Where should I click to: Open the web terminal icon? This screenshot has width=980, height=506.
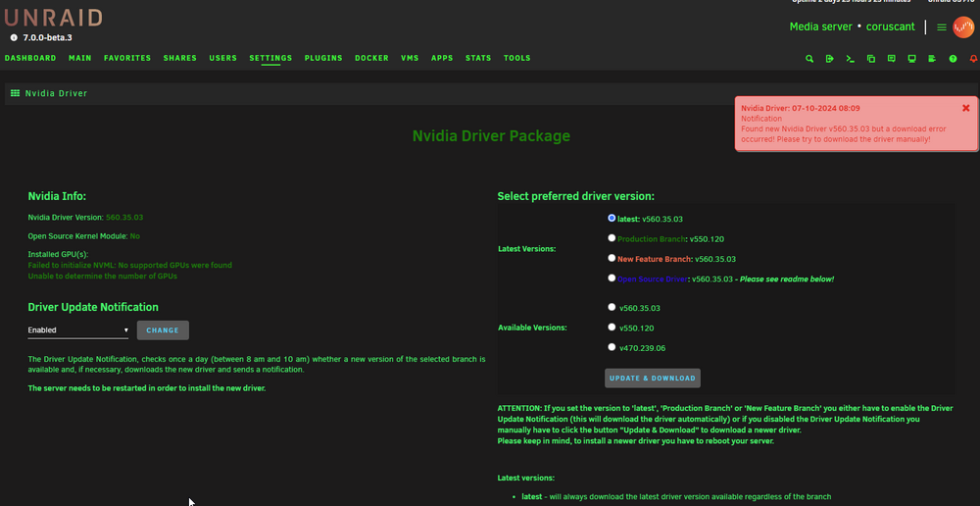coord(850,59)
